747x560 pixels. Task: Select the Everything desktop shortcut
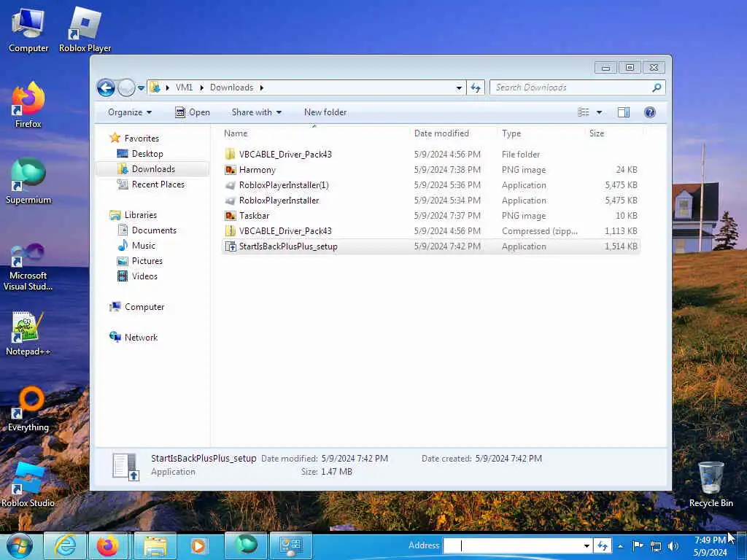[28, 410]
